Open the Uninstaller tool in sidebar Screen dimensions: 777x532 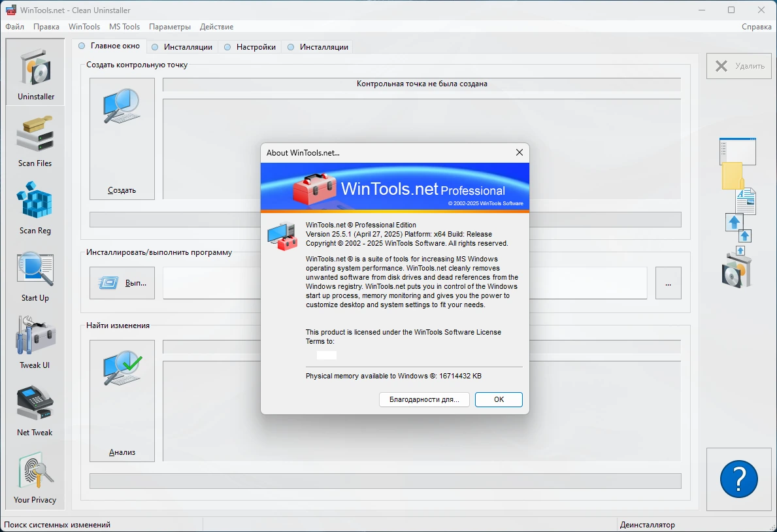pos(35,73)
